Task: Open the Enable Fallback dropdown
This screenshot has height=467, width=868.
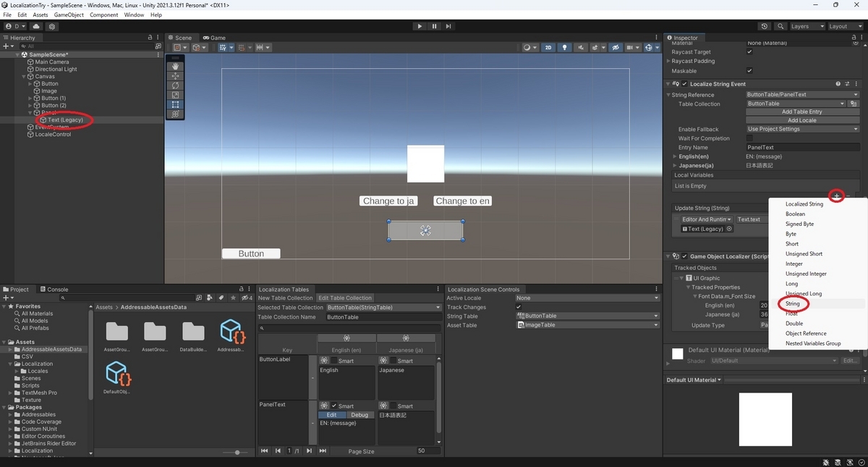Action: pos(802,130)
